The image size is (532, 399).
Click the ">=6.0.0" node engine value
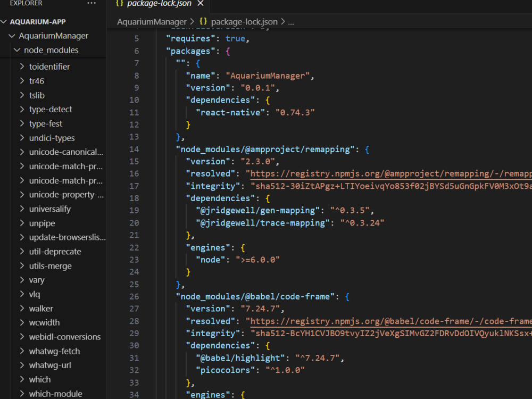click(x=257, y=260)
